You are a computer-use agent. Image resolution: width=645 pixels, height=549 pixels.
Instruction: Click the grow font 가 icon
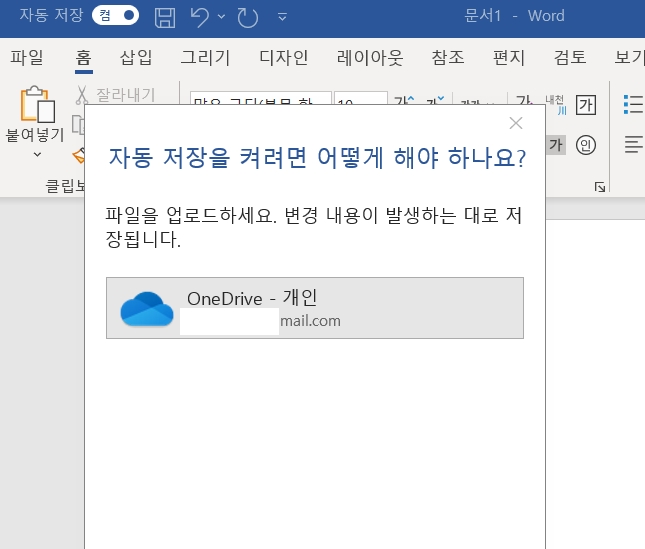[x=404, y=100]
